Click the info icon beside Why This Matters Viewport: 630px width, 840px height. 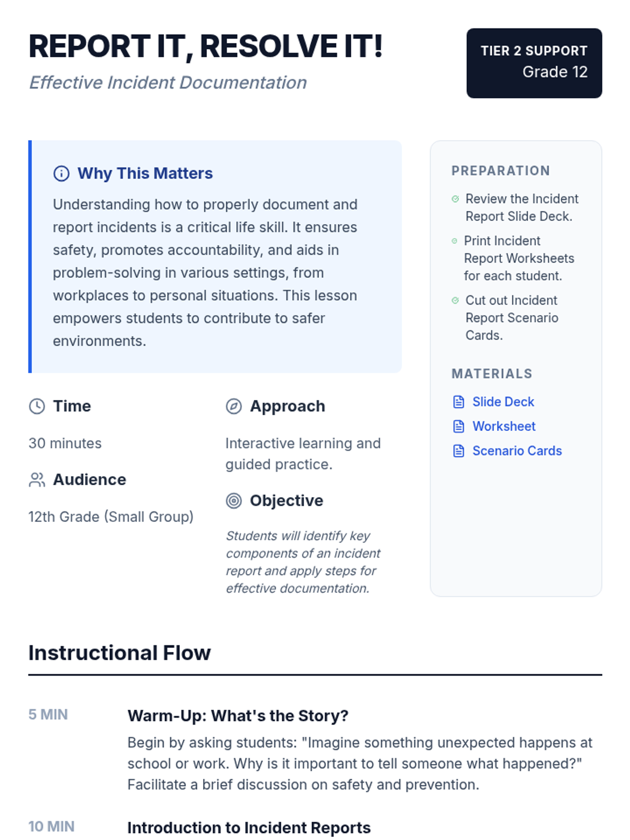tap(61, 173)
